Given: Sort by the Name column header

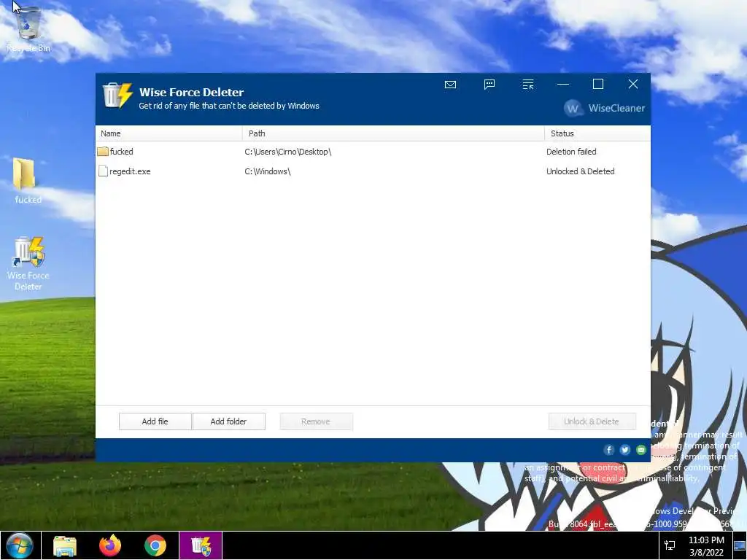Looking at the screenshot, I should pos(169,133).
